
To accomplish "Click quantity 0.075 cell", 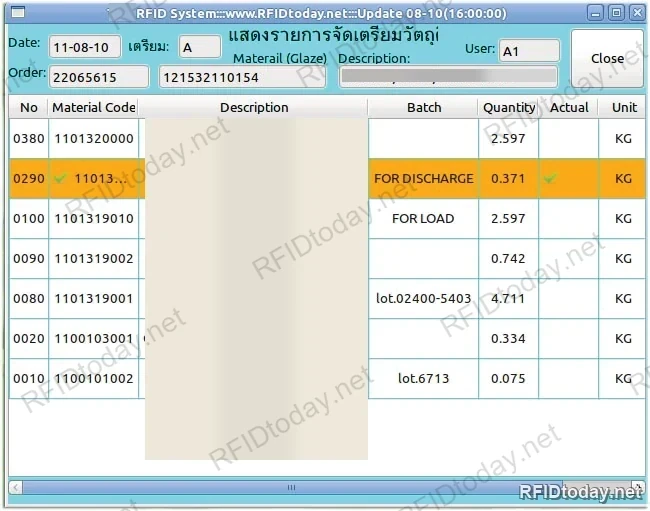I will pyautogui.click(x=508, y=378).
